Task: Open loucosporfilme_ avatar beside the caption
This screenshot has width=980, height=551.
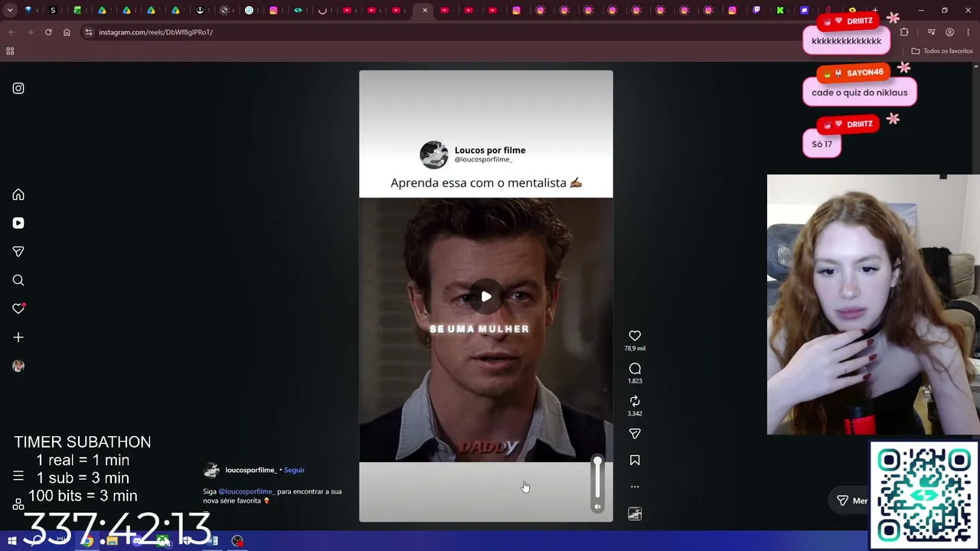Action: coord(211,470)
